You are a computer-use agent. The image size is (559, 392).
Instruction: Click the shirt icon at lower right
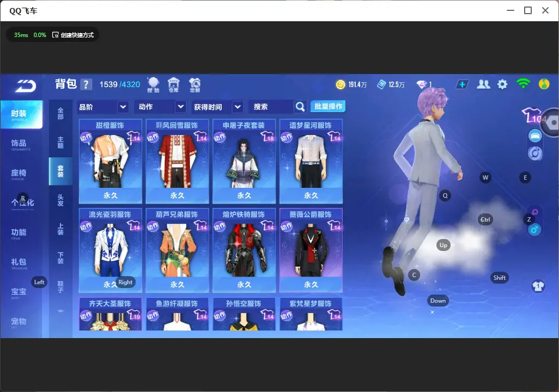538,286
